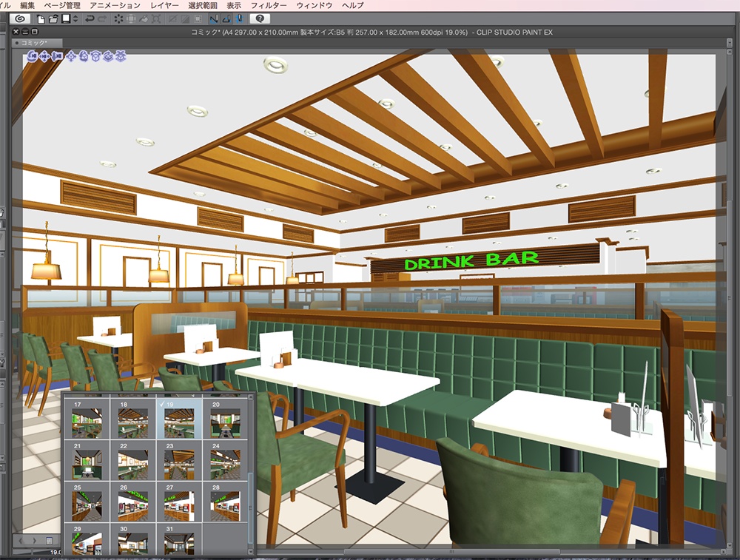Click the canvas horizontal scrollbar
This screenshot has height=560, width=740.
click(451, 551)
